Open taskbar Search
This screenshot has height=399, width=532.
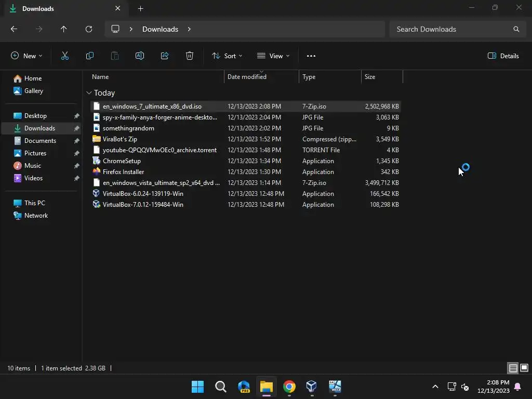pyautogui.click(x=220, y=387)
